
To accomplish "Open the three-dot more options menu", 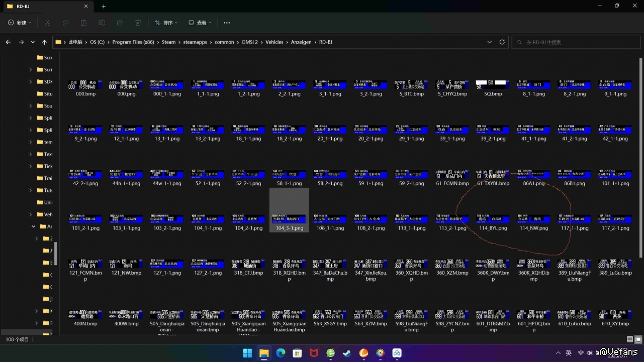I will (227, 23).
